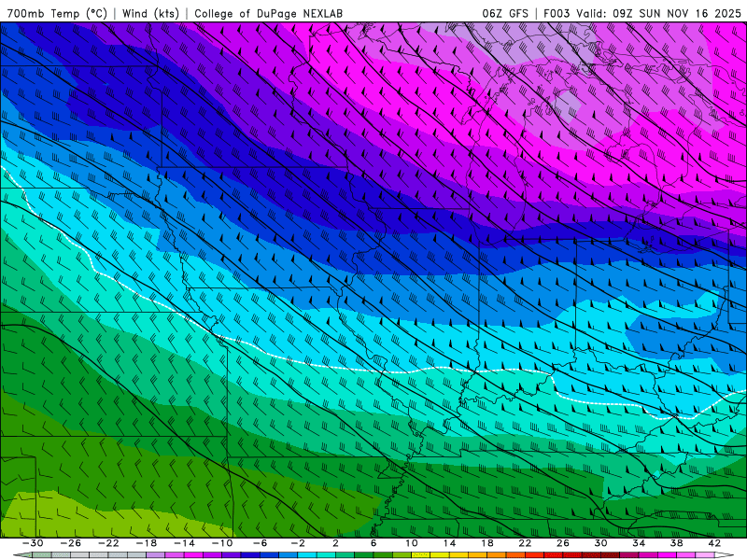Click the '2' color scale label
This screenshot has width=747, height=560.
[336, 543]
